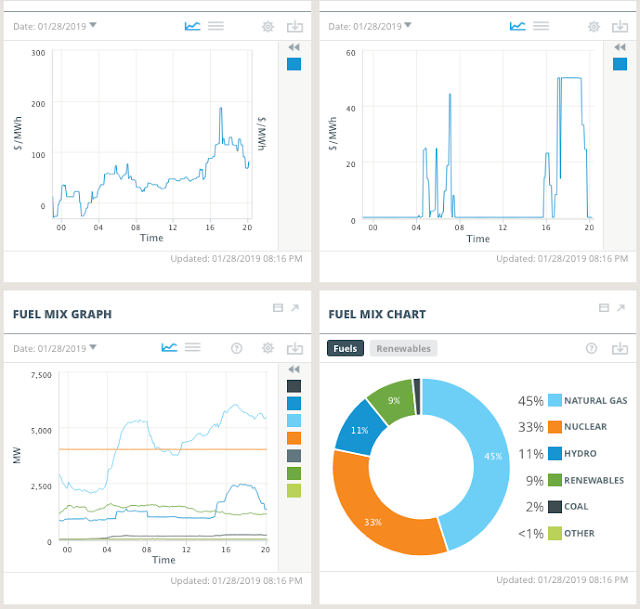640x609 pixels.
Task: Toggle orange nuclear series in fuel graph legend
Action: [294, 438]
